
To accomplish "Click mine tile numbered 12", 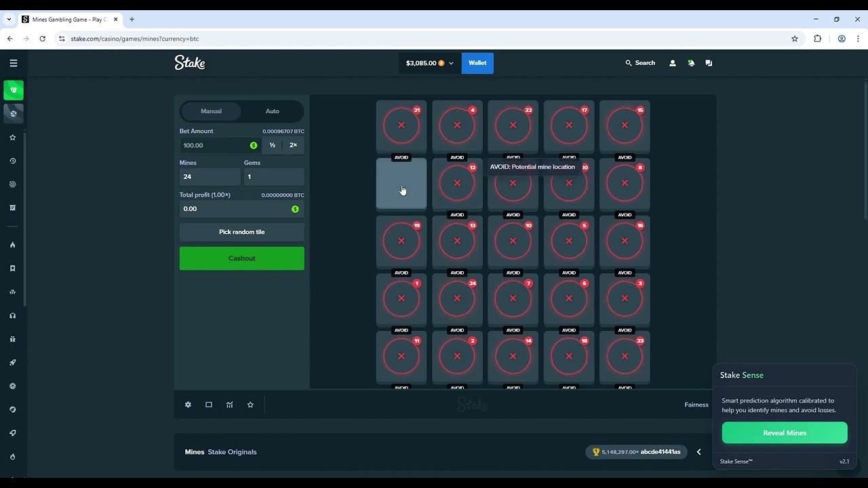I will click(x=457, y=183).
